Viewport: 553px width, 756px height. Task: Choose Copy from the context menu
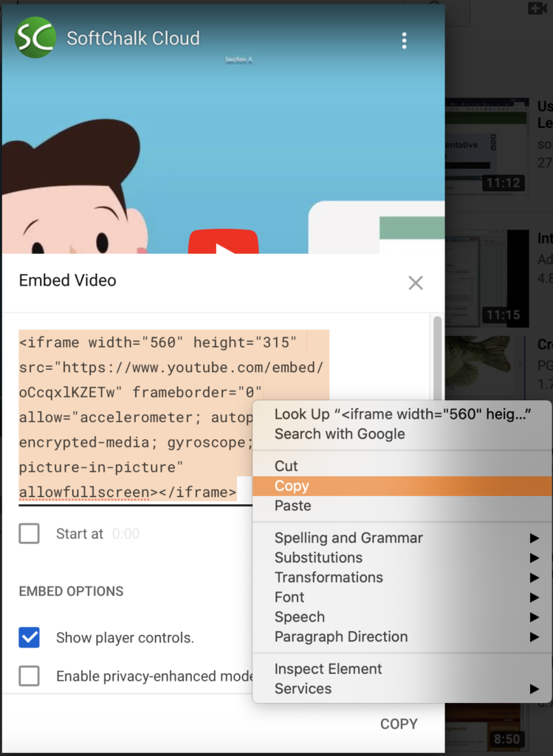pos(402,486)
